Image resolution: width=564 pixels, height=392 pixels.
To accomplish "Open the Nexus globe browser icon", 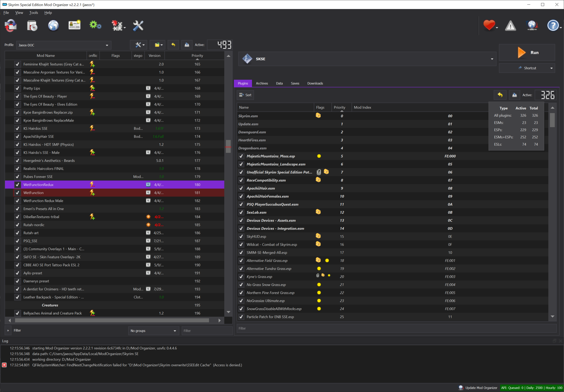I will (53, 26).
